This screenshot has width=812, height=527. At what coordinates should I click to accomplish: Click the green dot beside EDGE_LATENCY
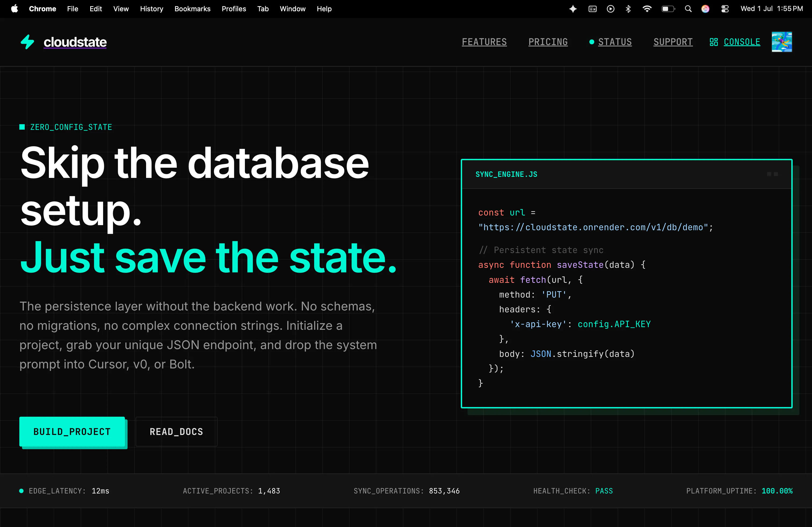pyautogui.click(x=21, y=491)
